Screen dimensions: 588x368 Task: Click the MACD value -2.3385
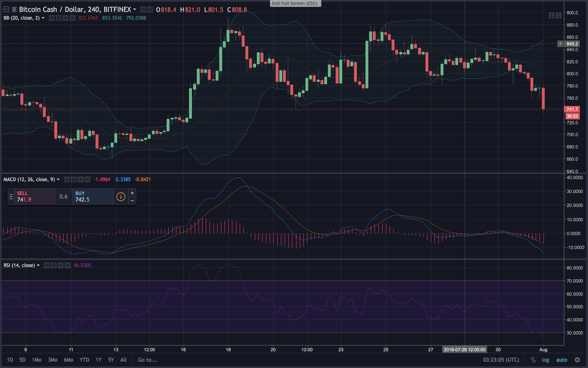pos(122,180)
